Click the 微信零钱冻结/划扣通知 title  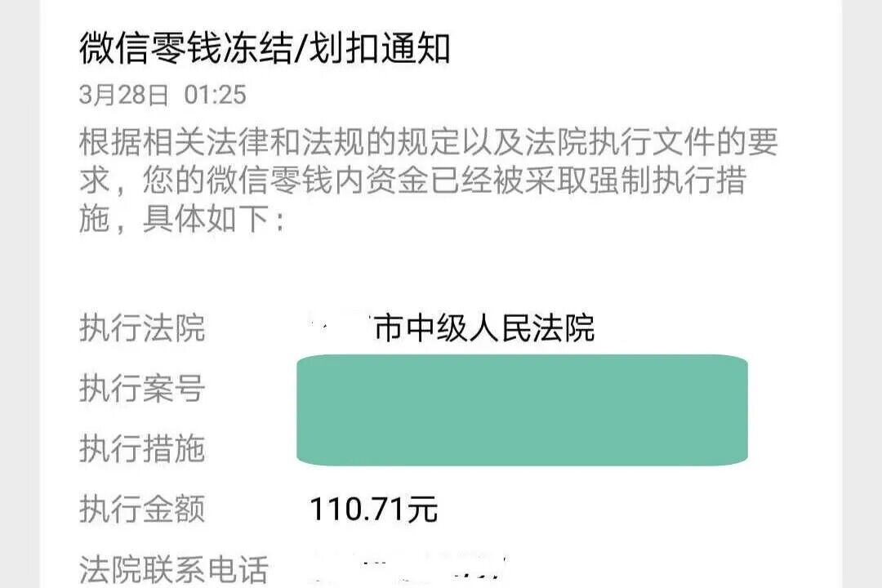[265, 49]
